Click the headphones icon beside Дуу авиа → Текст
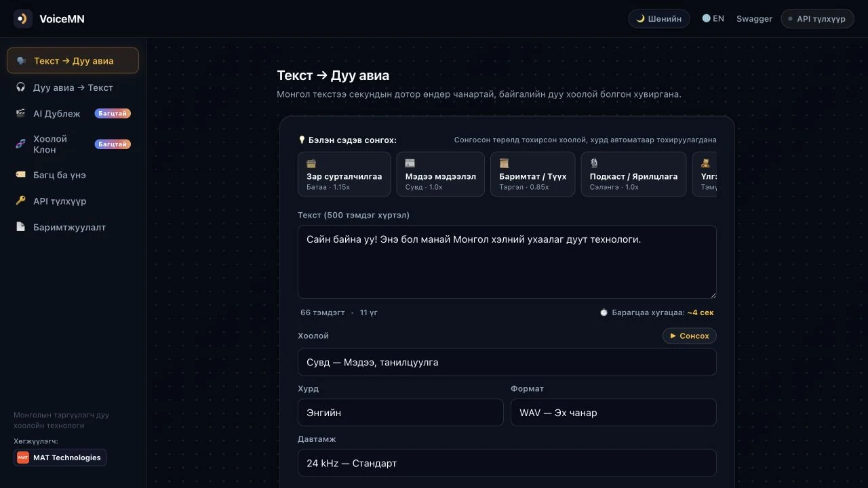The image size is (868, 488). 21,87
